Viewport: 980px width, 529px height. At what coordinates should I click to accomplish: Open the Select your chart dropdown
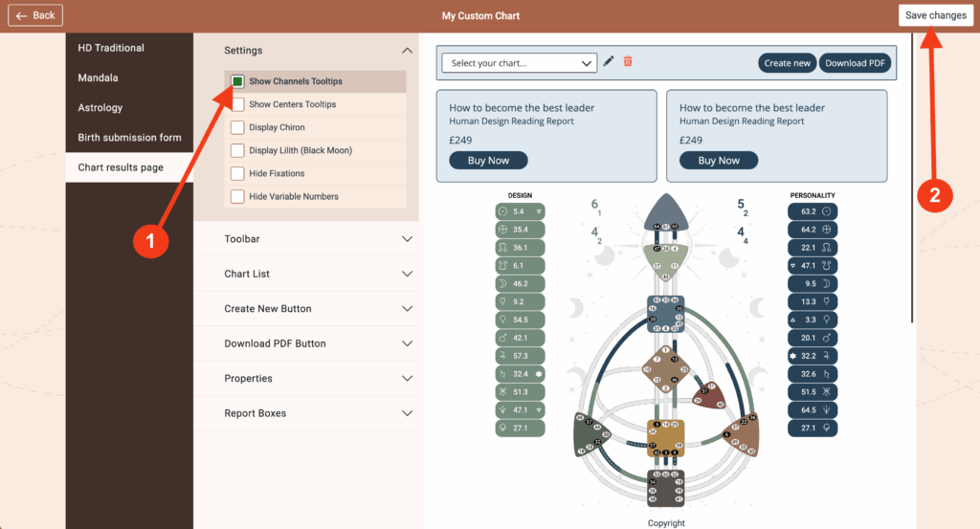(520, 63)
